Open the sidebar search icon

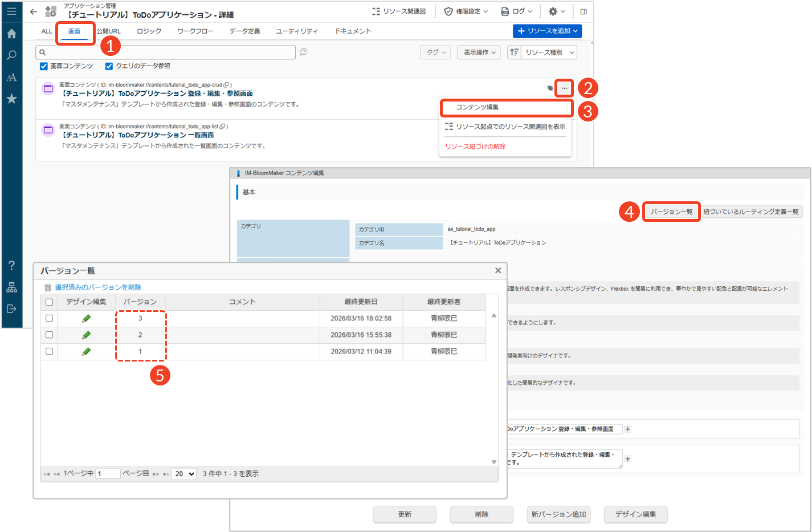[x=11, y=55]
